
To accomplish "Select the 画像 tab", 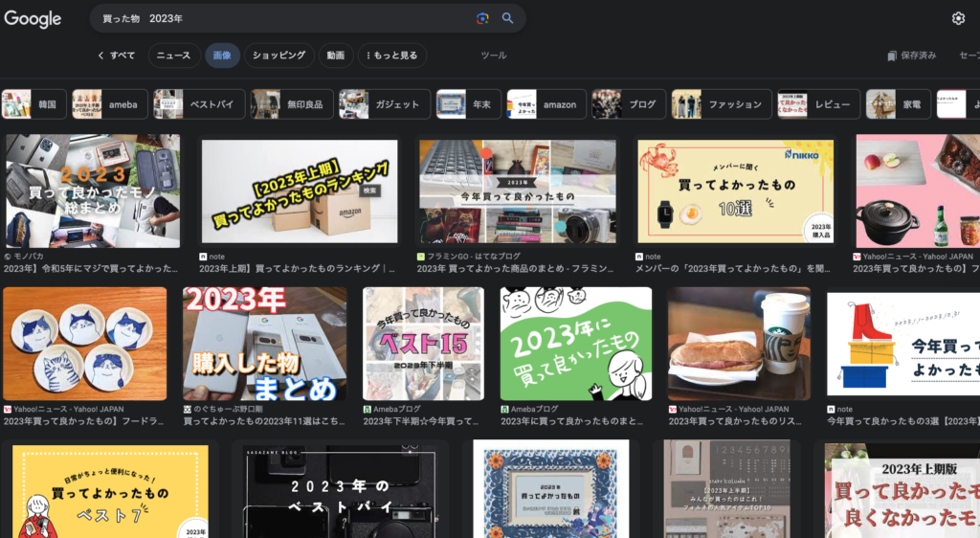I will point(222,56).
